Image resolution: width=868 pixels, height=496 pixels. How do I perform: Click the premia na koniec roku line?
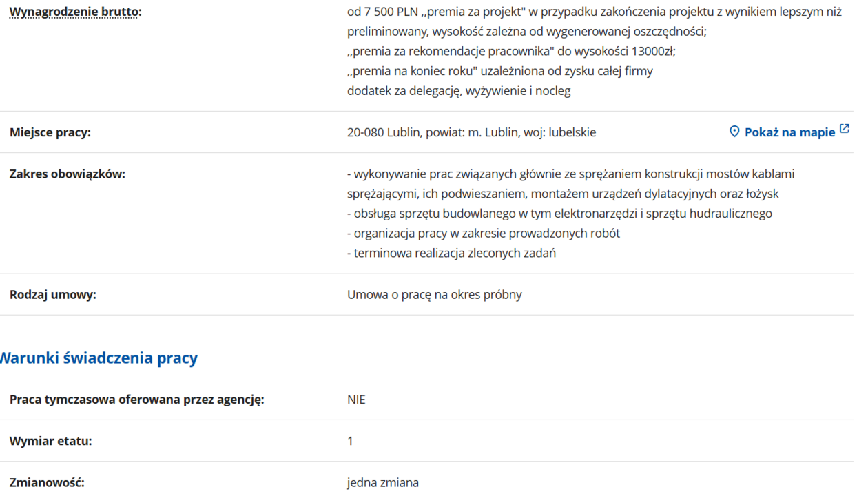499,71
